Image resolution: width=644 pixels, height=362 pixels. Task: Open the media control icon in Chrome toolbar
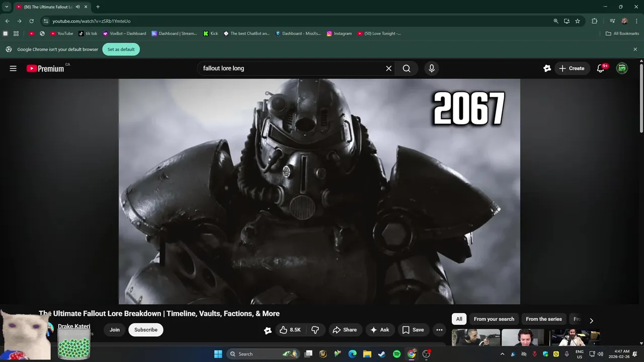tap(612, 21)
